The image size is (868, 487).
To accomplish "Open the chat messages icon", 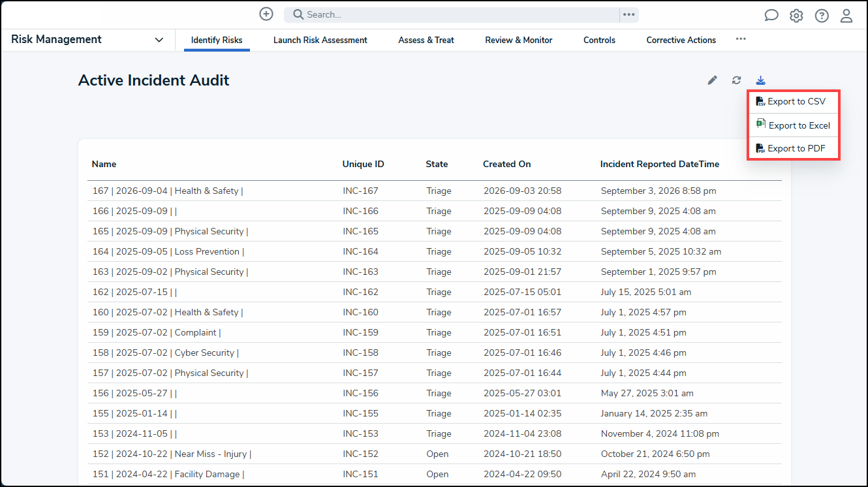I will 771,16.
